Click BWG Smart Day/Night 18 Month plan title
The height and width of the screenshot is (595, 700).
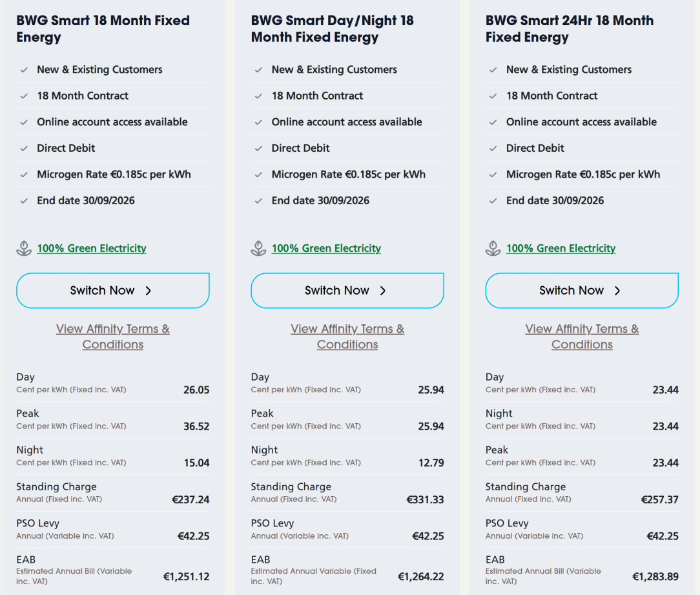[x=332, y=29]
